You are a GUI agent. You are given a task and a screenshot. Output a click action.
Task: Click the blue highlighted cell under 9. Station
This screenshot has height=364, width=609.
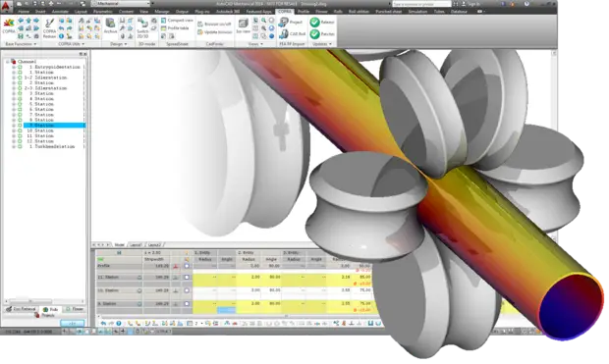pyautogui.click(x=227, y=310)
